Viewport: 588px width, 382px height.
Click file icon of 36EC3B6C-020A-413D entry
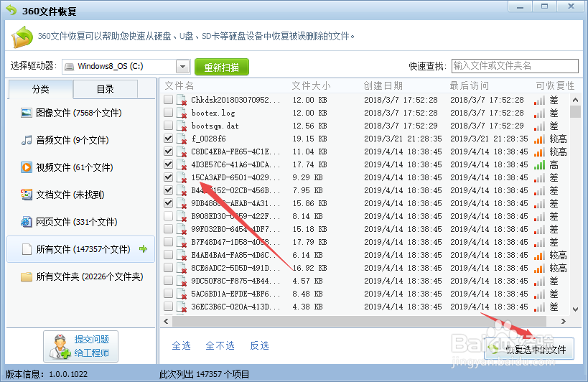(182, 307)
